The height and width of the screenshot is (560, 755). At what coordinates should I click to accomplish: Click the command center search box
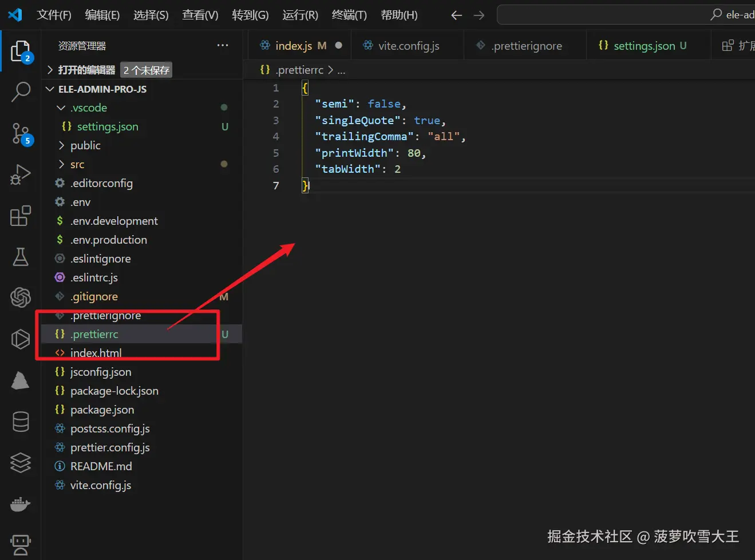click(626, 15)
